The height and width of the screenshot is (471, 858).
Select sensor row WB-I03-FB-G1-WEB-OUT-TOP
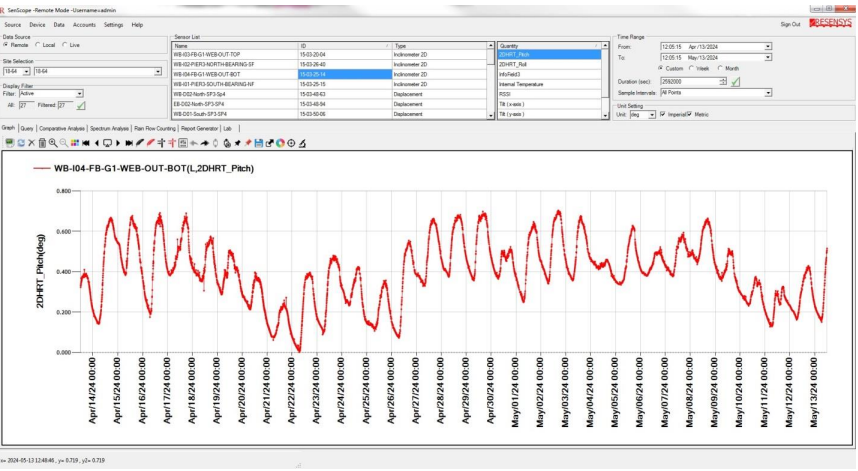coord(329,55)
